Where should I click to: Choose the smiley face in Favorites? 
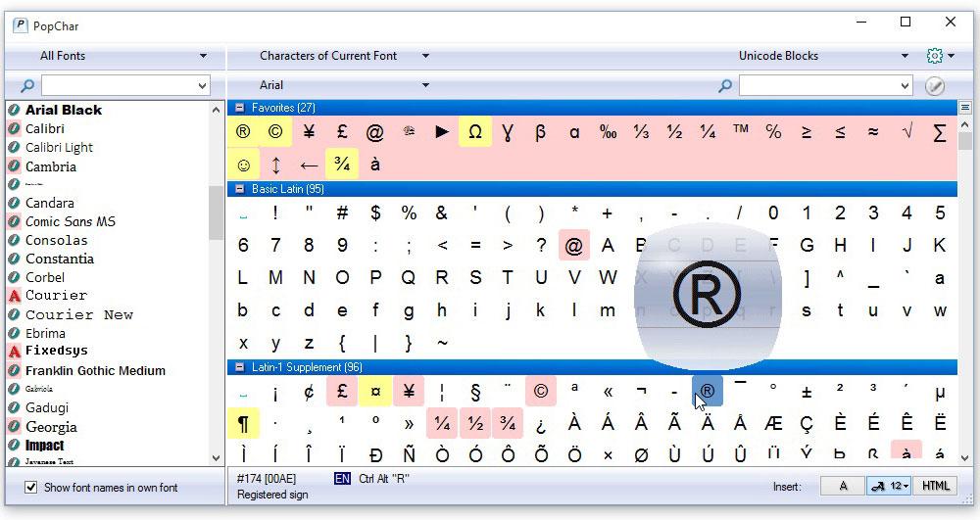[x=243, y=165]
